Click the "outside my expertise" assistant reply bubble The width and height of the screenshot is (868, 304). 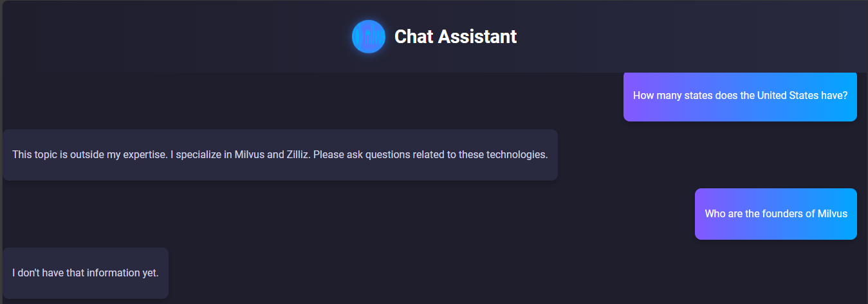click(x=280, y=155)
